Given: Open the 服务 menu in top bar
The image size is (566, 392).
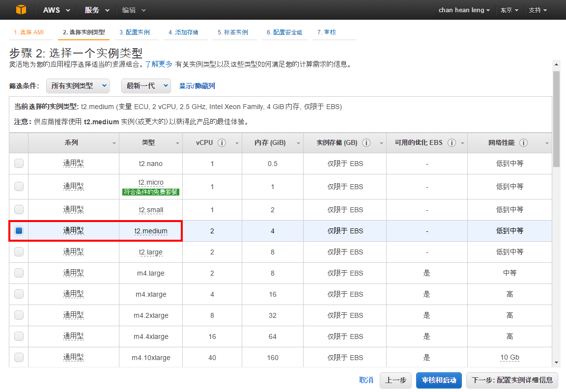Looking at the screenshot, I should point(96,10).
